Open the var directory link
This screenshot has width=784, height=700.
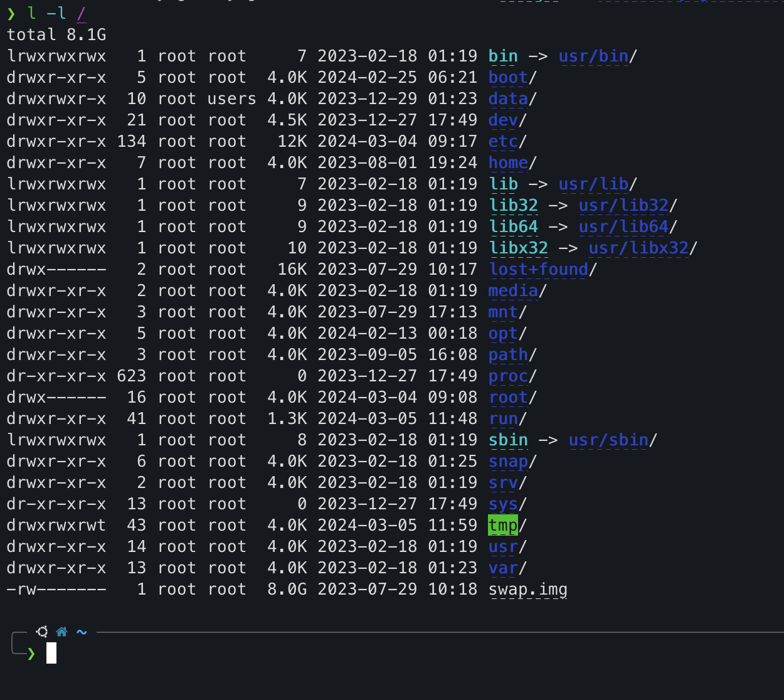click(503, 568)
